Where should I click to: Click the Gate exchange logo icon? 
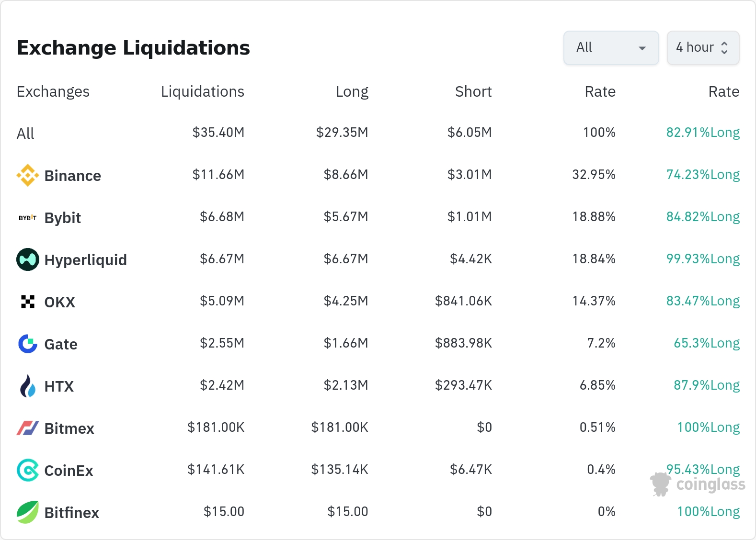pyautogui.click(x=28, y=344)
